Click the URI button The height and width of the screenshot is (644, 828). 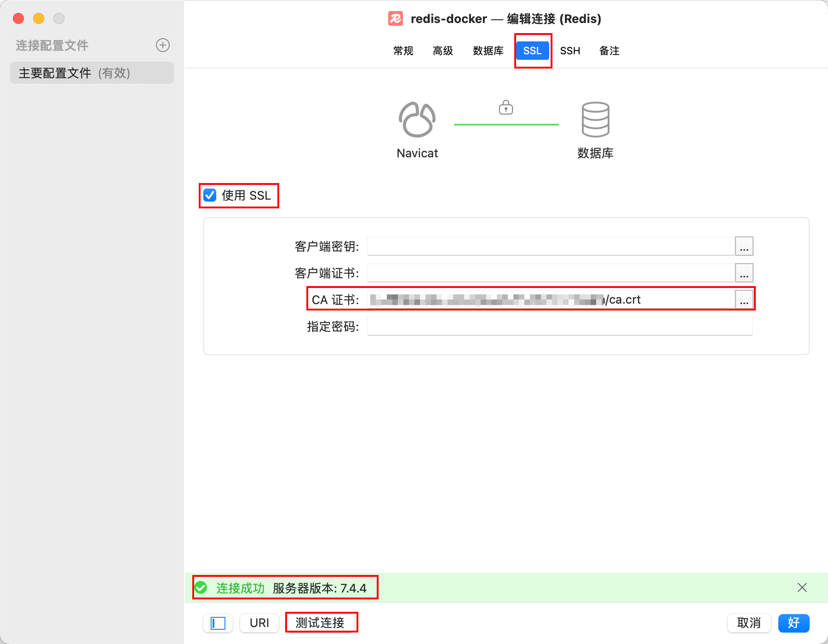pyautogui.click(x=259, y=623)
